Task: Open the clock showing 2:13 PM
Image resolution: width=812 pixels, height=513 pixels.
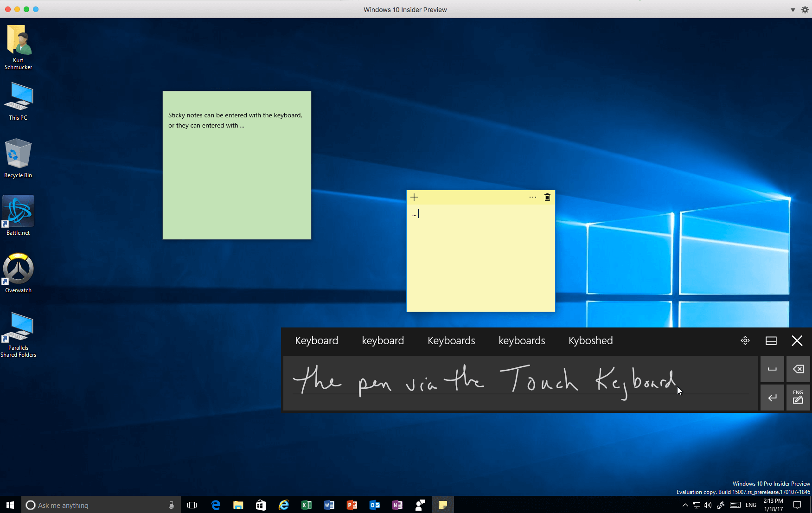Action: pyautogui.click(x=774, y=505)
